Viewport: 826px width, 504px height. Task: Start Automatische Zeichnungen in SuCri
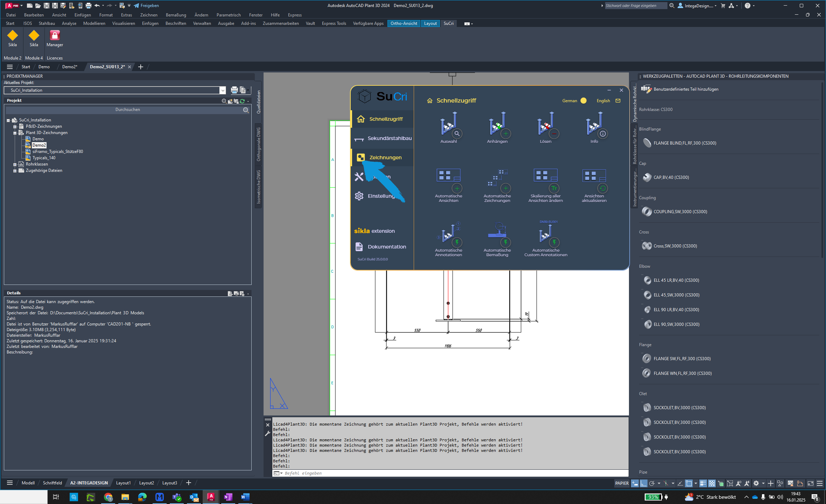click(x=497, y=185)
